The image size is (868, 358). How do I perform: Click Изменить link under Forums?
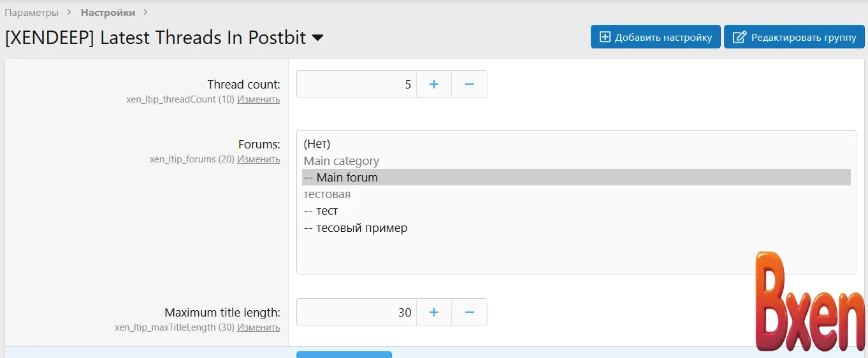tap(258, 159)
